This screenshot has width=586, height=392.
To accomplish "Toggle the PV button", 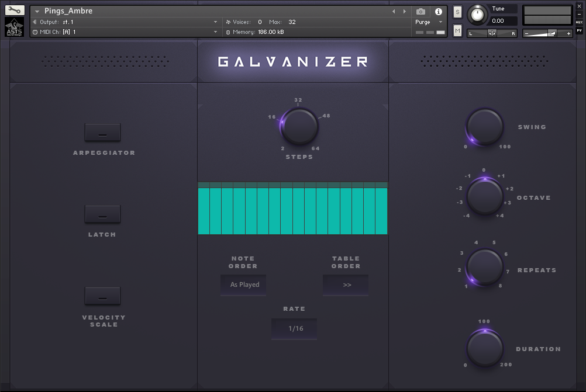I will (579, 30).
